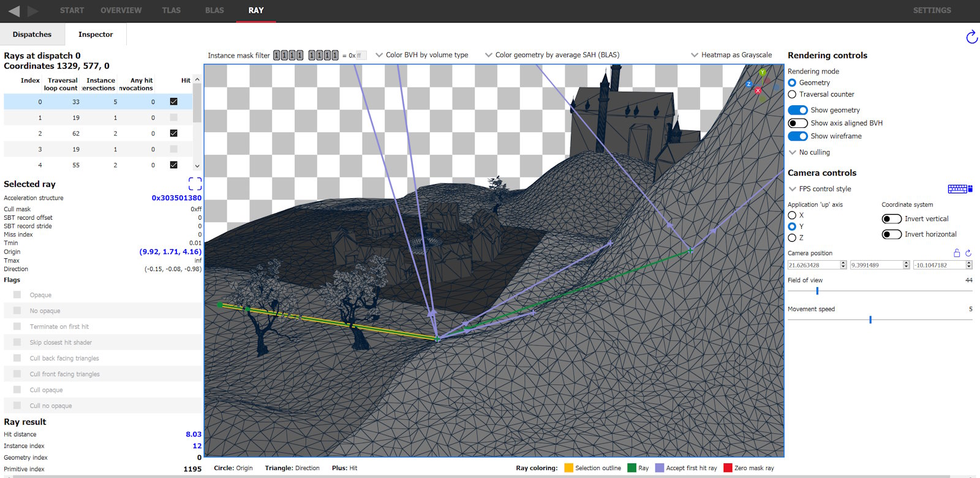Switch to the Dispatches tab

[32, 35]
